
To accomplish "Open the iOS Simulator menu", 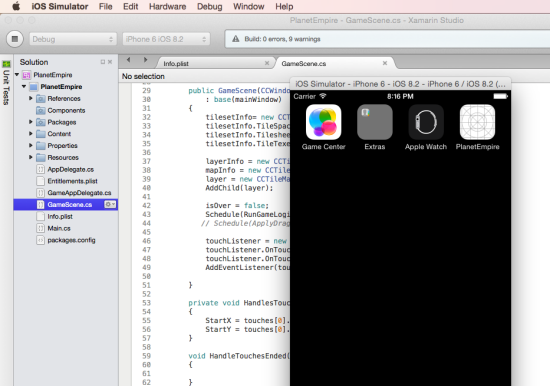I will click(x=60, y=6).
